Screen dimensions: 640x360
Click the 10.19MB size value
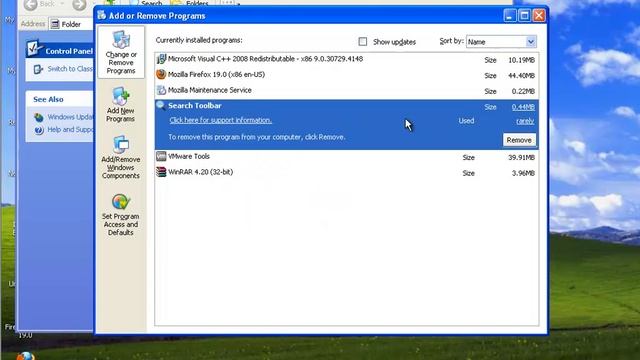521,60
